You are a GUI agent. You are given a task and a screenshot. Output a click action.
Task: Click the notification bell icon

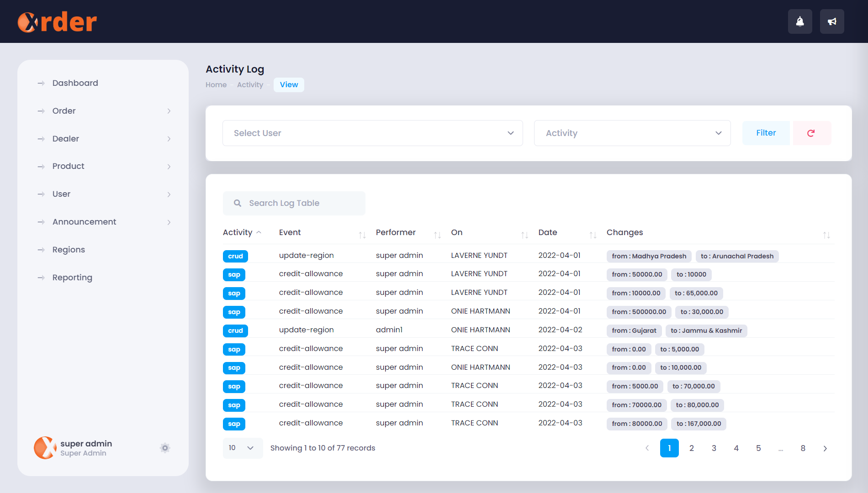tap(799, 21)
